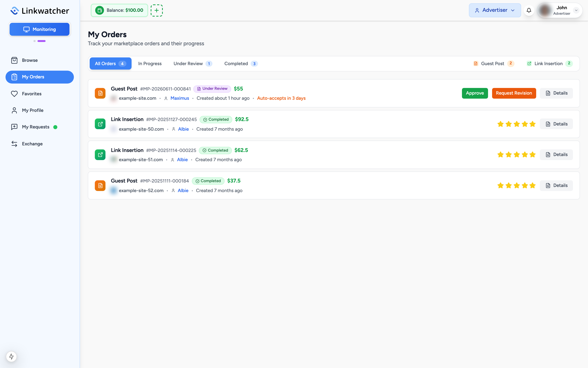Click order ID #MP-20251127-000245
Viewport: 588px width, 368px height.
coord(171,119)
